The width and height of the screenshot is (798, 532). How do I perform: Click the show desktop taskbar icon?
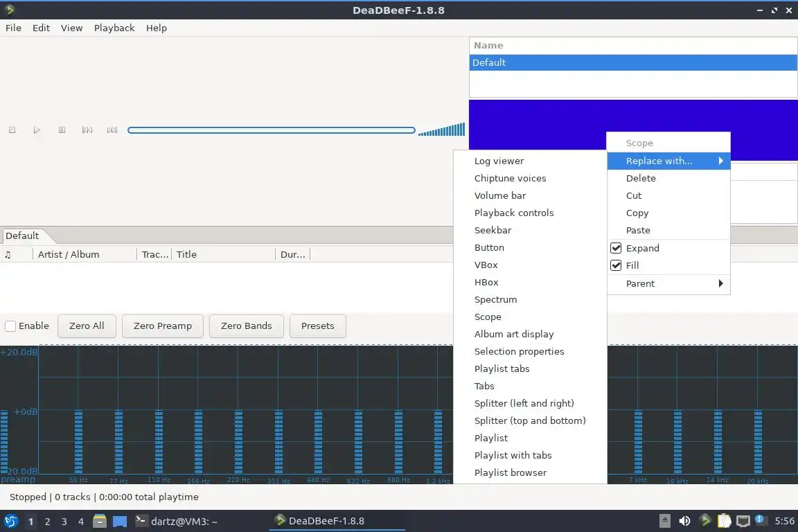tap(120, 522)
